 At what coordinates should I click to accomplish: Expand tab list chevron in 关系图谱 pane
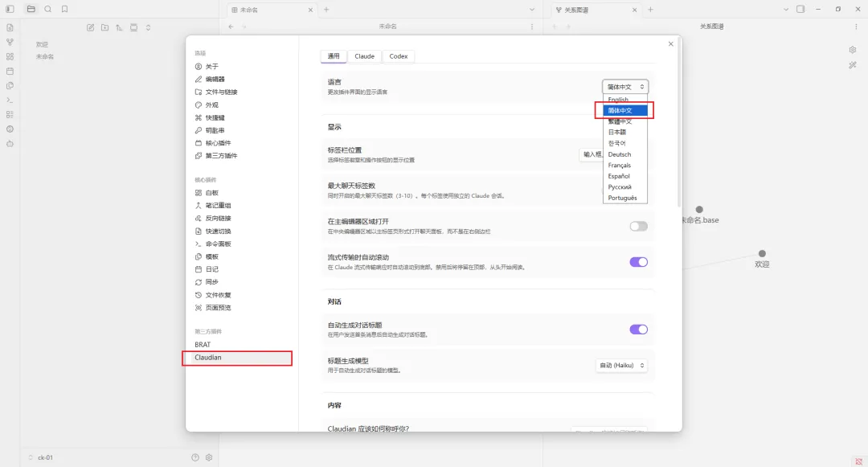[x=785, y=10]
